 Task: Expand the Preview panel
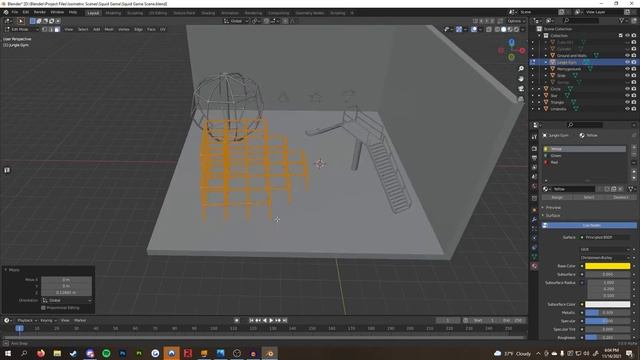tap(553, 207)
